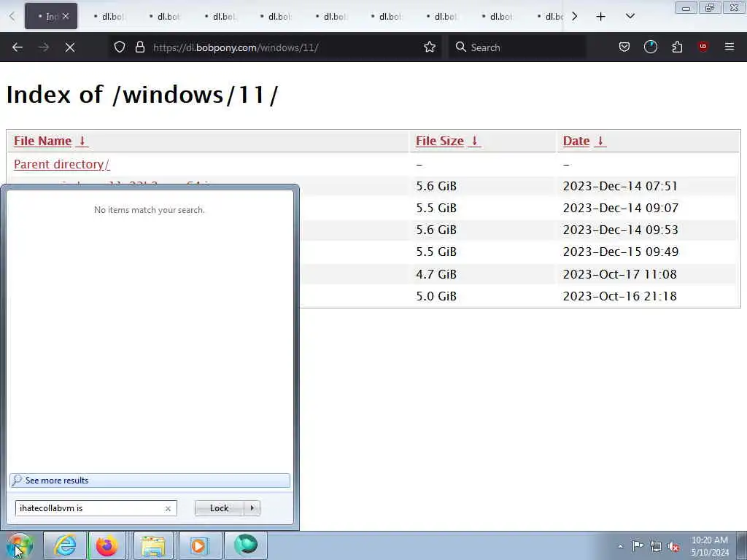Click the 5.0 GiB file size
The height and width of the screenshot is (560, 747).
click(x=436, y=296)
